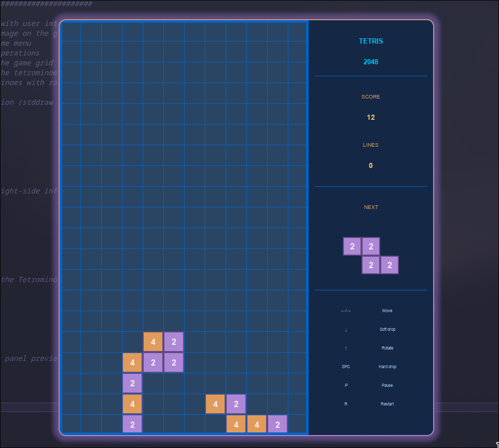The width and height of the screenshot is (499, 448).
Task: Click the Soft drop label
Action: 387,329
